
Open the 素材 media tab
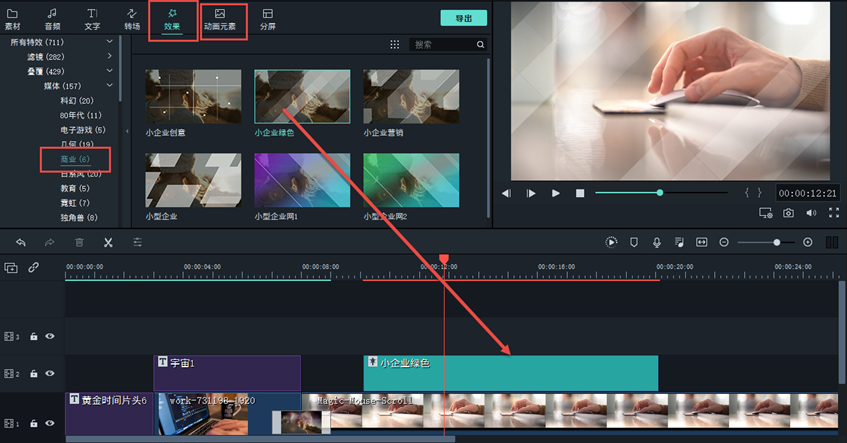[12, 19]
